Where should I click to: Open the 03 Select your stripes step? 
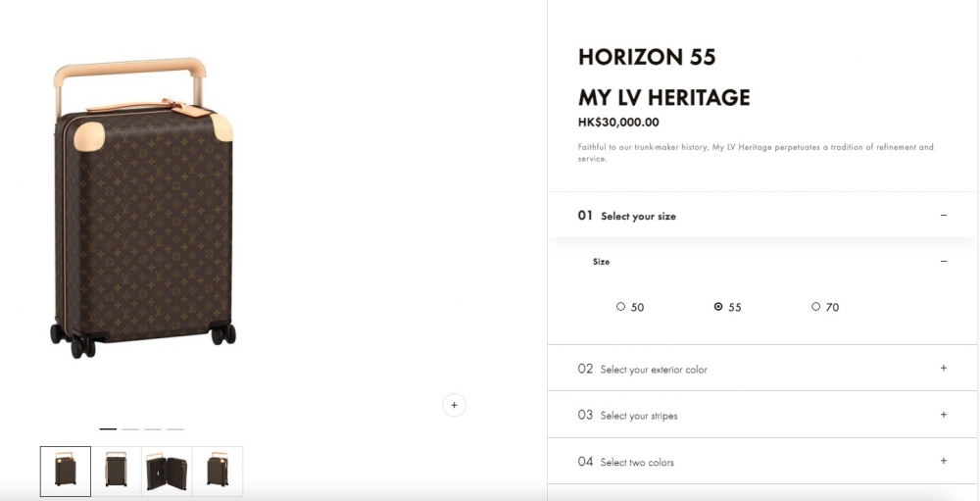point(638,416)
